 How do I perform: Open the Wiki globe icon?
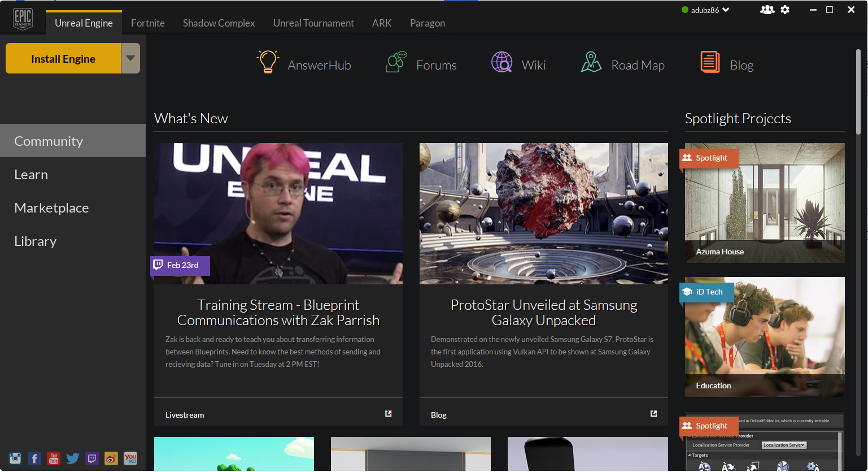point(501,62)
